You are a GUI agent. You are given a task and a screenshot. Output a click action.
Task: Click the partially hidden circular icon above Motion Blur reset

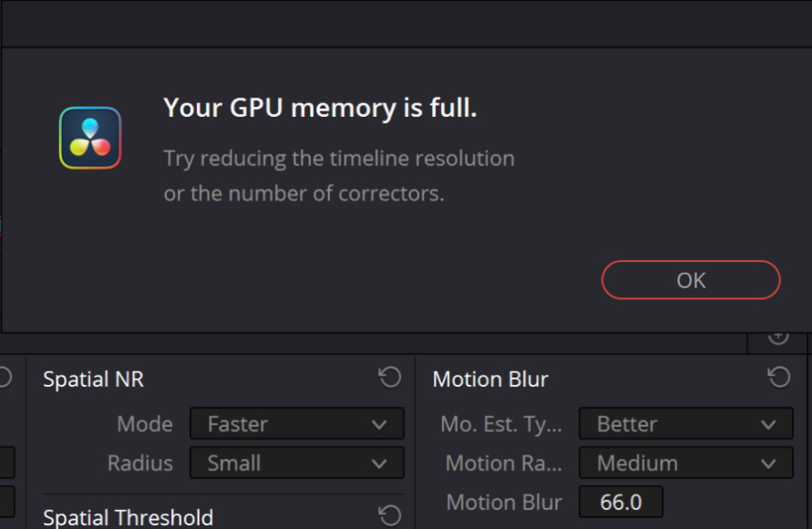pyautogui.click(x=777, y=337)
